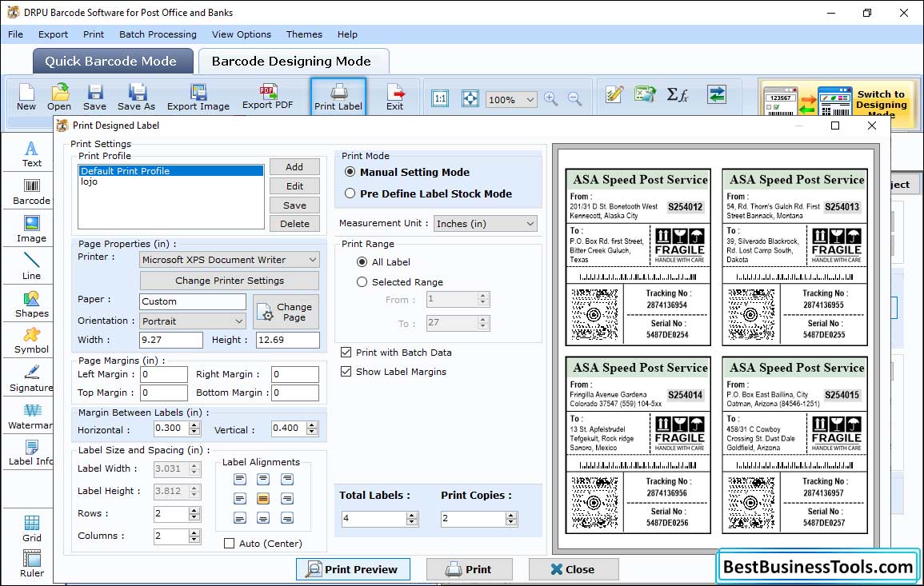Select Manual Setting Mode radio button

tap(350, 172)
